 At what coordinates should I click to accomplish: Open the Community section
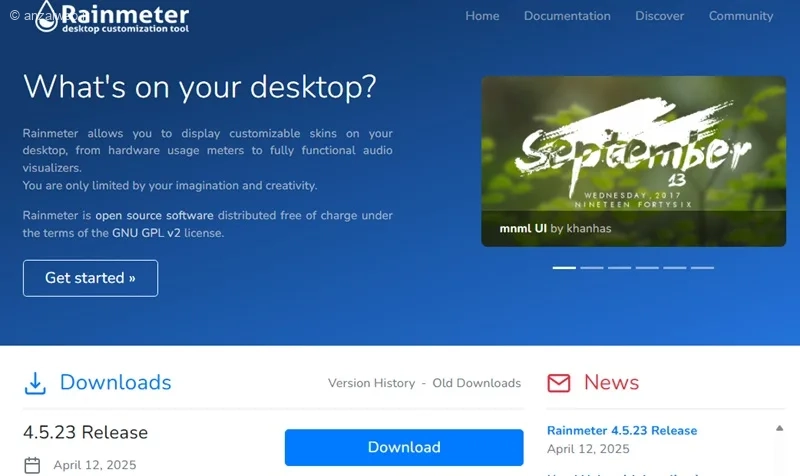click(x=740, y=16)
